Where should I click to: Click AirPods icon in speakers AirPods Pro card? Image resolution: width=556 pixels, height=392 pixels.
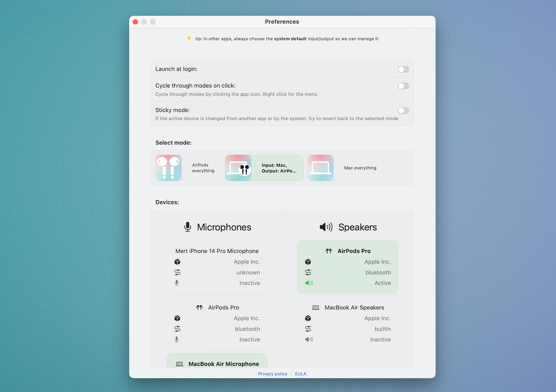coord(329,251)
